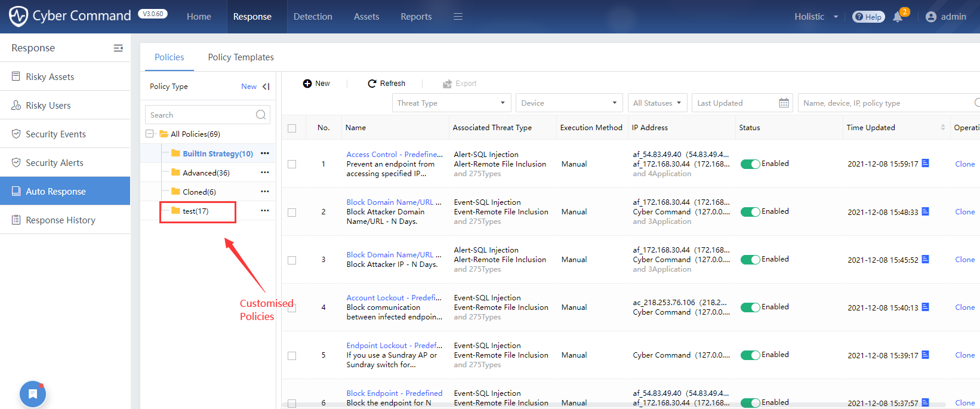Select all policies with header checkbox
980x409 pixels.
tap(292, 128)
